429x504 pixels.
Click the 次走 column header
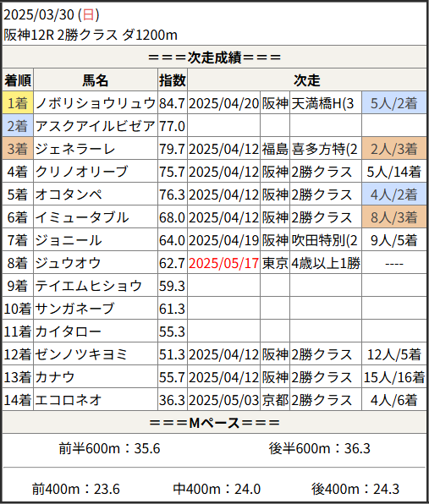307,80
